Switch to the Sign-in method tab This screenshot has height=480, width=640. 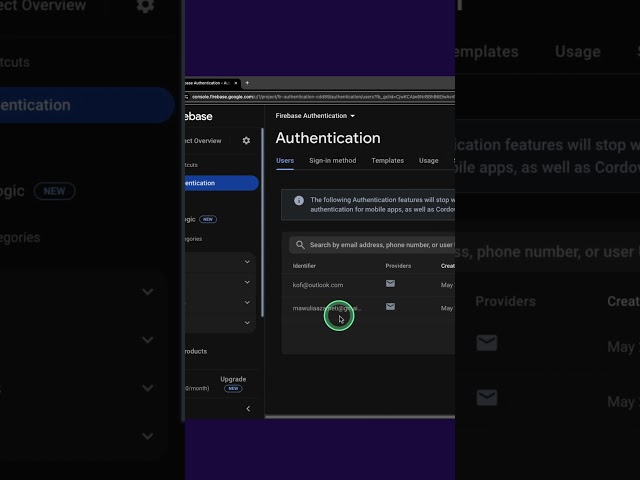pyautogui.click(x=333, y=160)
